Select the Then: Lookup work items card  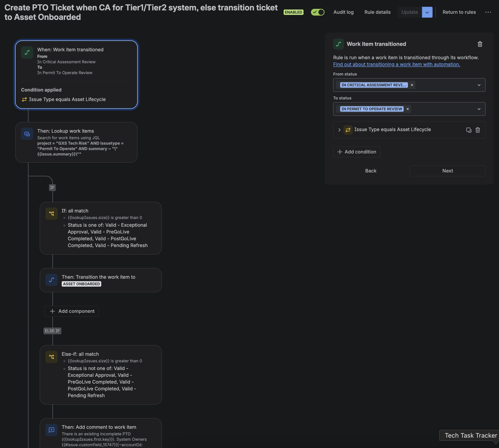(76, 142)
